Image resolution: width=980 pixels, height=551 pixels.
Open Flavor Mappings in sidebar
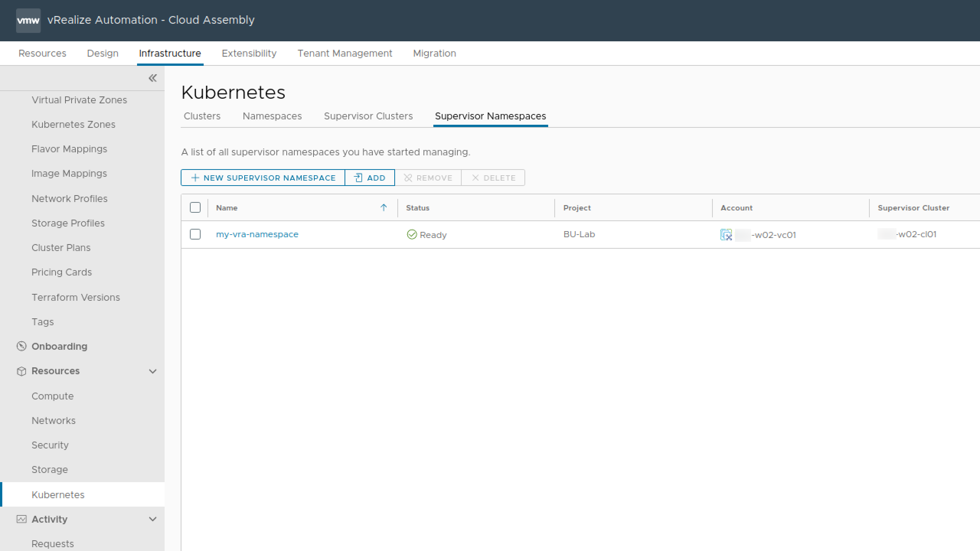(69, 149)
